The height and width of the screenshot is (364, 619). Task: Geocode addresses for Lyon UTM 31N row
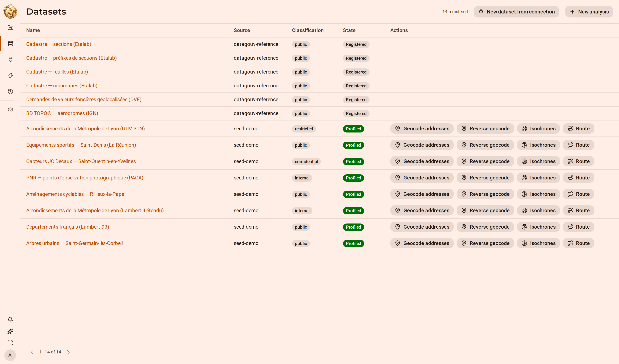(x=422, y=128)
